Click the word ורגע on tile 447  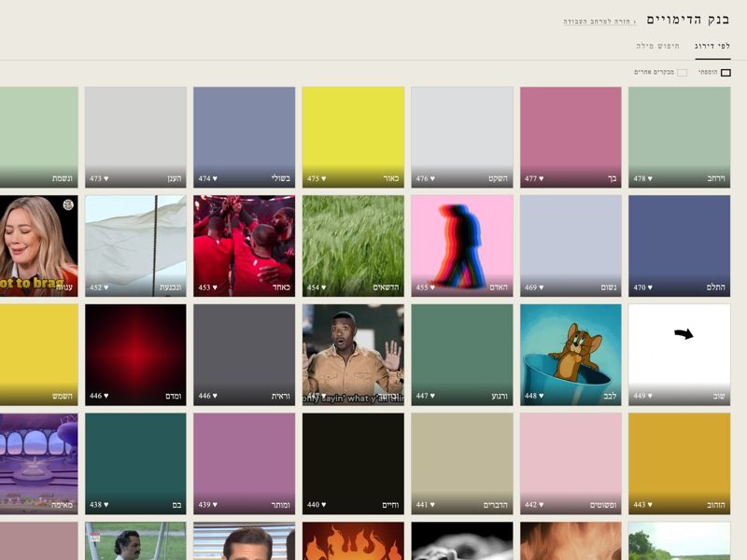[500, 396]
